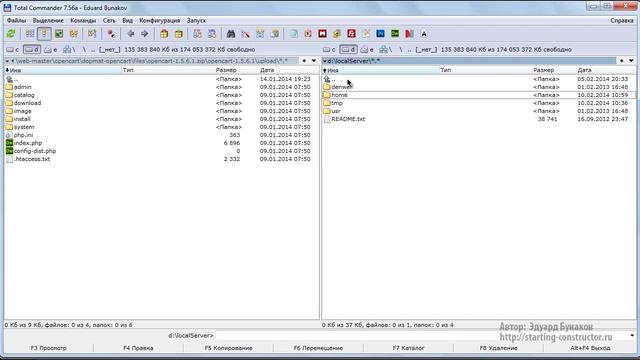Open the Выделение menu
This screenshot has width=640, height=360.
click(x=48, y=20)
